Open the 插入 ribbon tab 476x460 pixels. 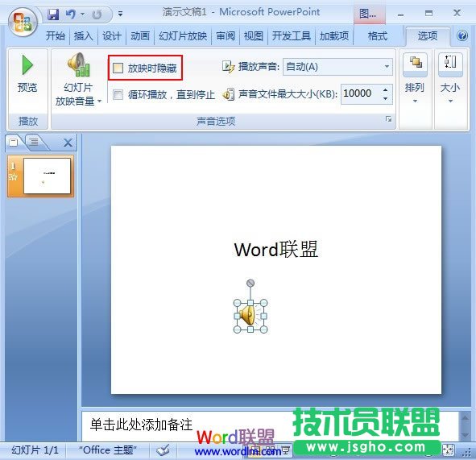(x=84, y=36)
